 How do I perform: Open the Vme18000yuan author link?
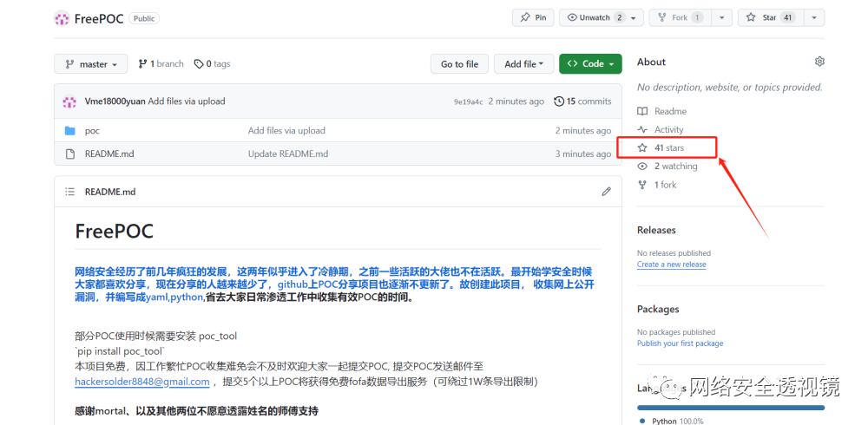coord(115,101)
